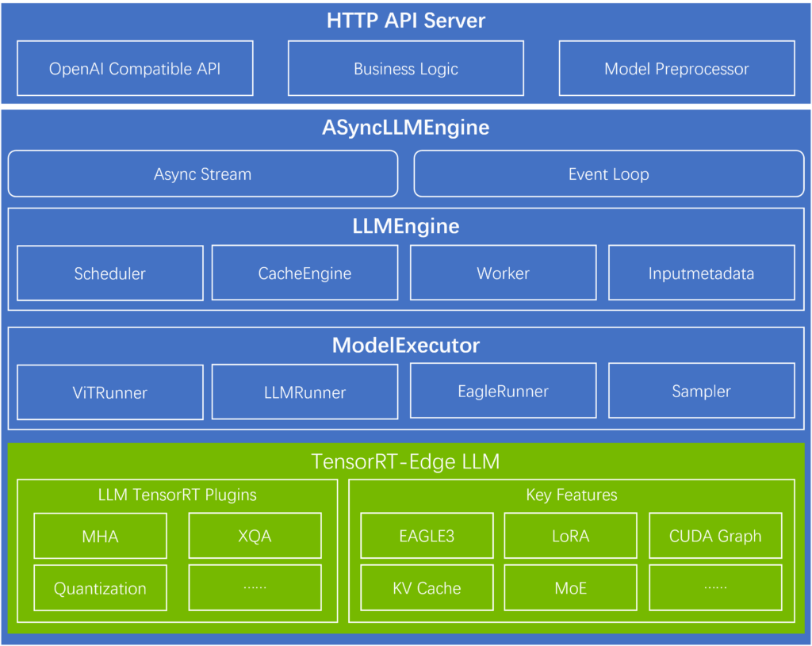Click the Inputmetadata block

701,273
